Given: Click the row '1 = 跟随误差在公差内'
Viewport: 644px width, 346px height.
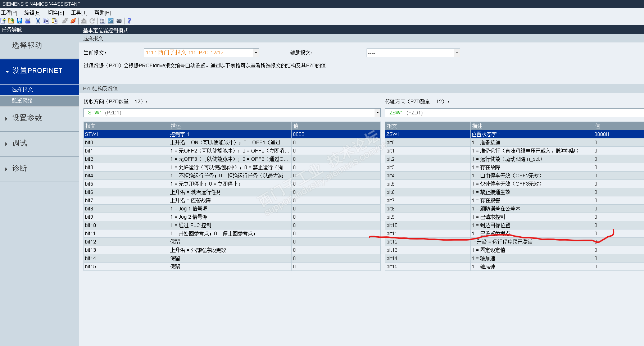Looking at the screenshot, I should [514, 209].
